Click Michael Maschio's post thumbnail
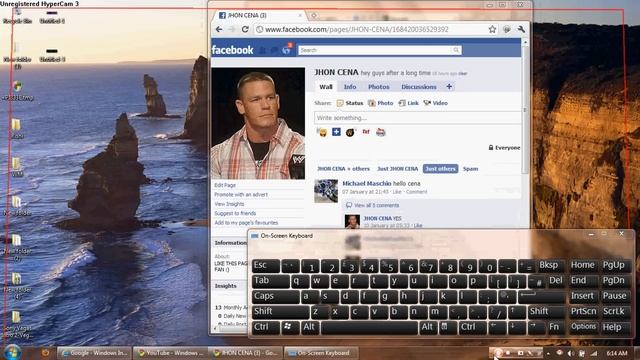The width and height of the screenshot is (640, 360). 326,191
